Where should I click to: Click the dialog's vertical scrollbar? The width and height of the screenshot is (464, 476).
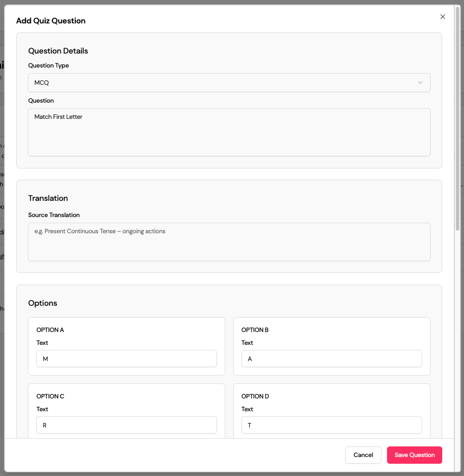coord(458,117)
